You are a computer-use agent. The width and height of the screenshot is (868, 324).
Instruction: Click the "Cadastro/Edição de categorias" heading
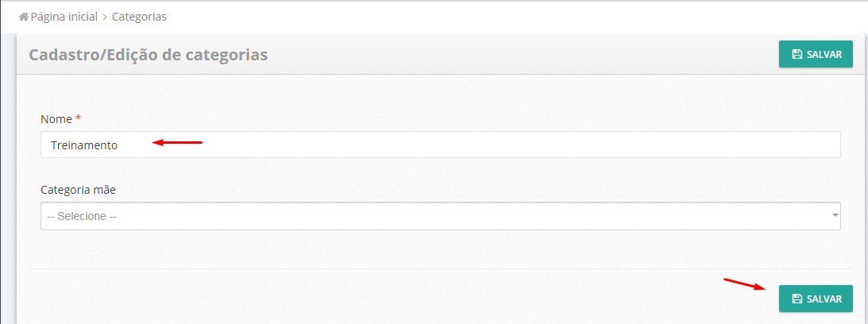148,55
